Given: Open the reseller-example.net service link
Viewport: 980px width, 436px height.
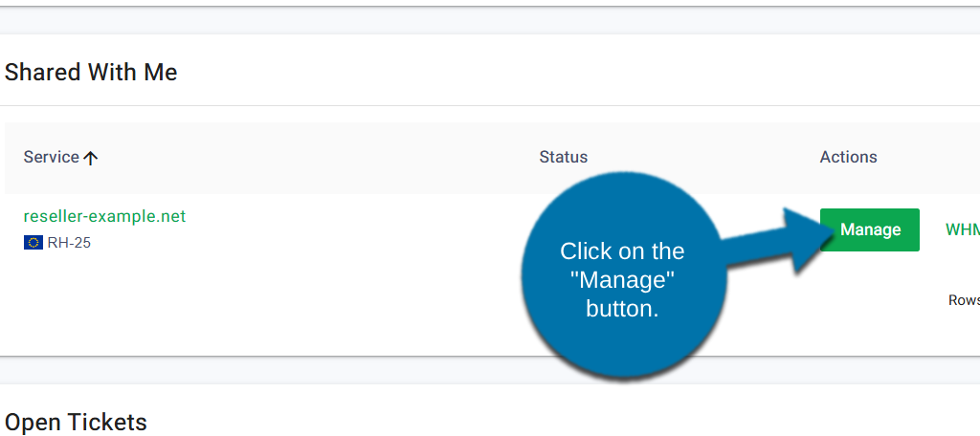Looking at the screenshot, I should click(x=104, y=216).
